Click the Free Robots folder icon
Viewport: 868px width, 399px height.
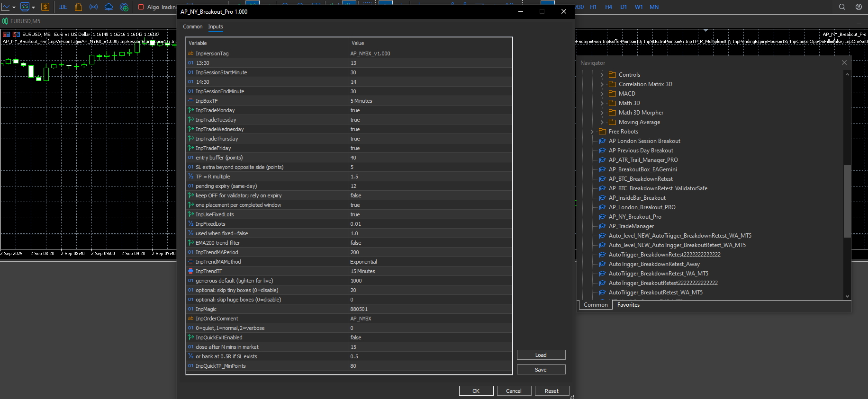pos(602,132)
